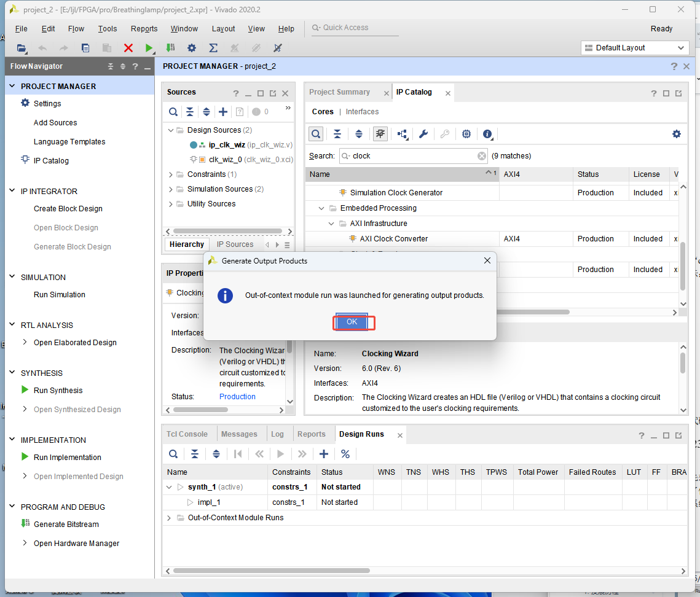Click the IP Catalog hierarchy icon
The image size is (700, 597).
point(402,134)
